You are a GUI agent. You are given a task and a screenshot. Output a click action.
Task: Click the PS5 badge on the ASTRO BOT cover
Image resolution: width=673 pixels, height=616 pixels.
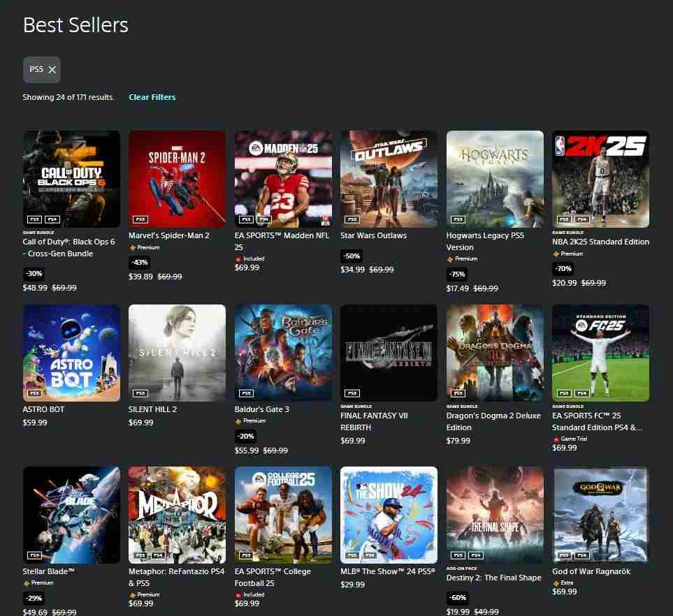click(x=34, y=393)
